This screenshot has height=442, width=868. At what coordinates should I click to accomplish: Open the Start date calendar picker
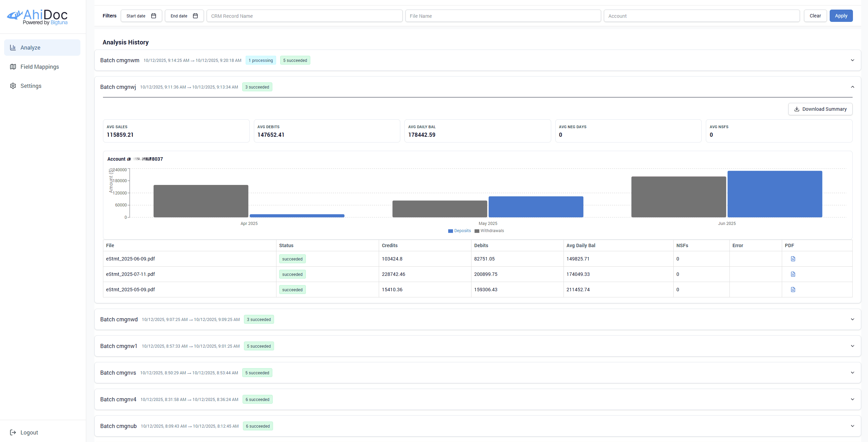[x=153, y=16]
